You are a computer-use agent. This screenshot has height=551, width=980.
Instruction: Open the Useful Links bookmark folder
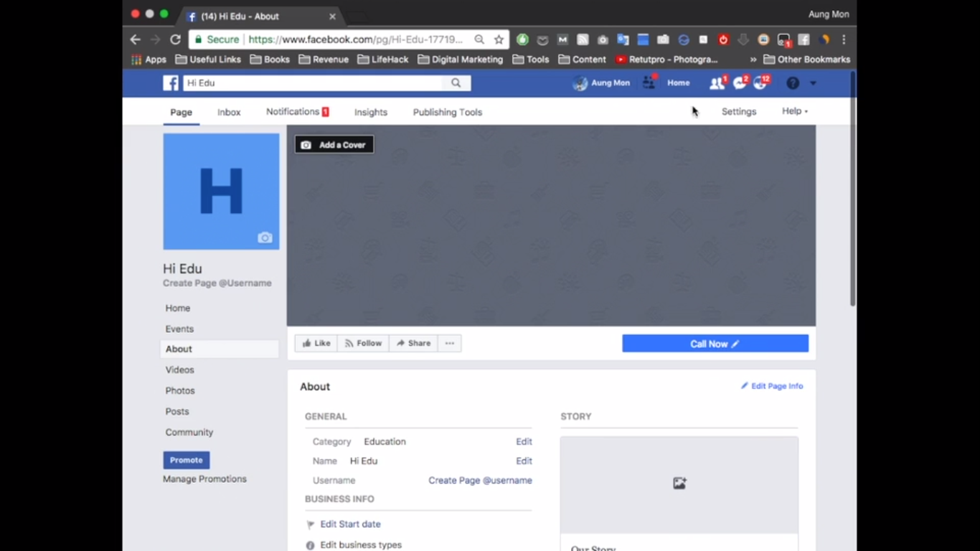208,60
